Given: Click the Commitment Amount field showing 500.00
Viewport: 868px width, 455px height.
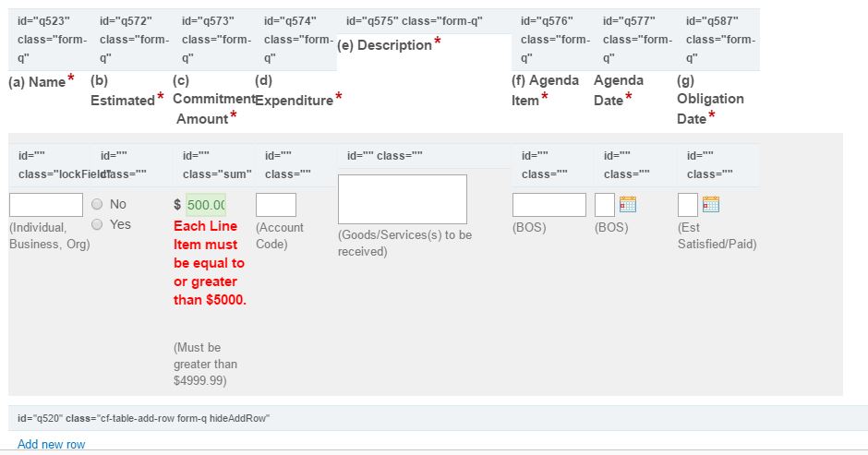Looking at the screenshot, I should coord(206,205).
